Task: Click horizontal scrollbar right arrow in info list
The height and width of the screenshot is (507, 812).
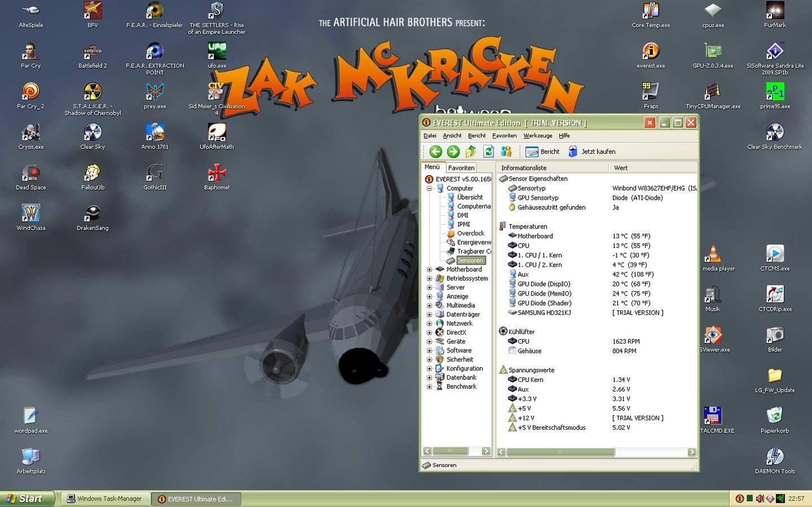Action: (692, 452)
